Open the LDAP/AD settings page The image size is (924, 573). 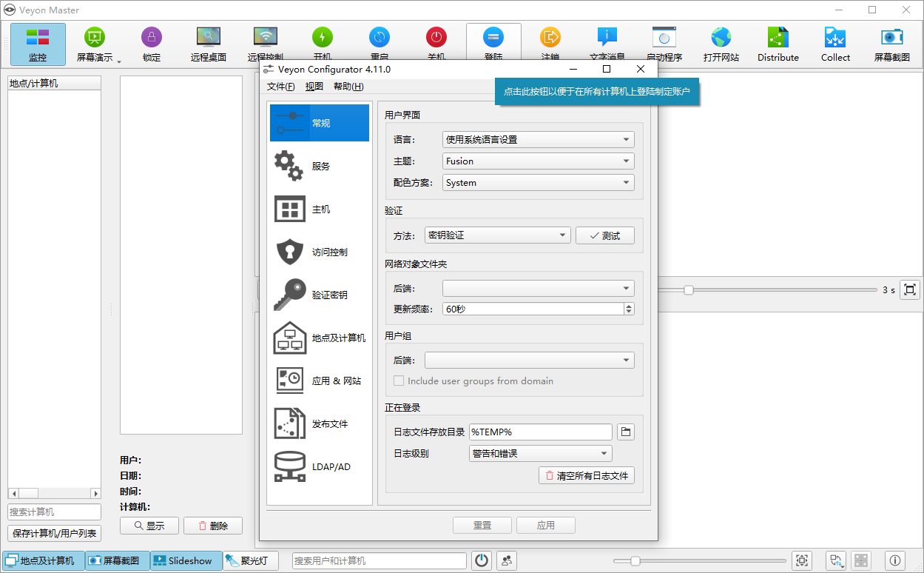pos(320,466)
